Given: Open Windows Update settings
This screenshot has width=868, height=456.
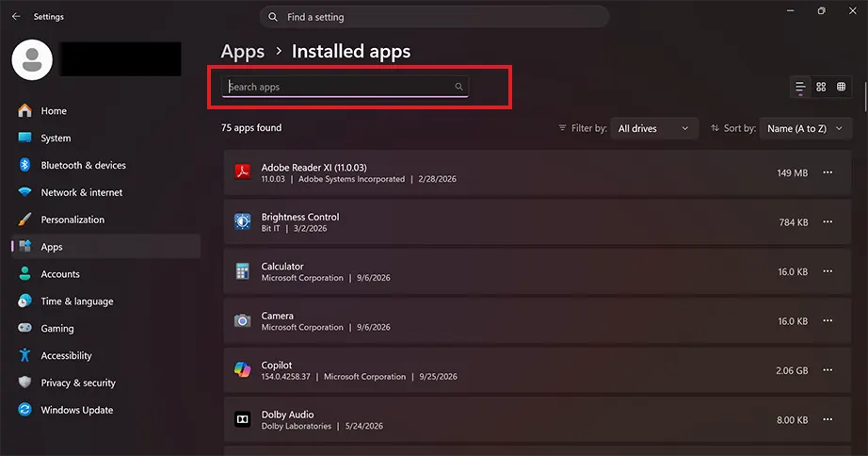Looking at the screenshot, I should click(x=105, y=410).
